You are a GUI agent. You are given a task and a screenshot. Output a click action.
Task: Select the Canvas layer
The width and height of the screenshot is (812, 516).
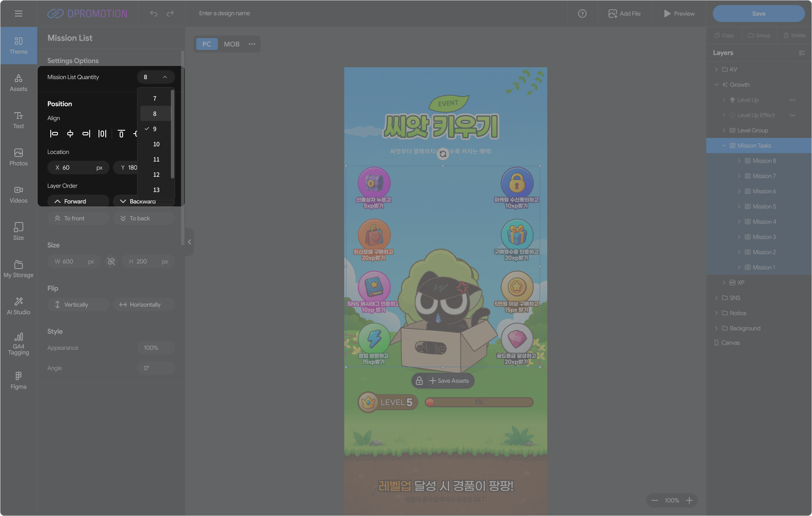coord(759,343)
